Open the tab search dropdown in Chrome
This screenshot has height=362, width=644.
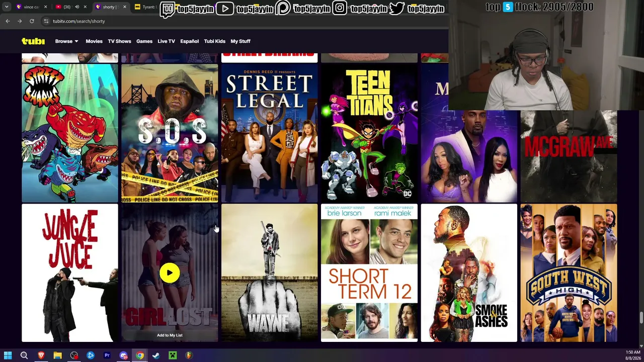point(7,7)
